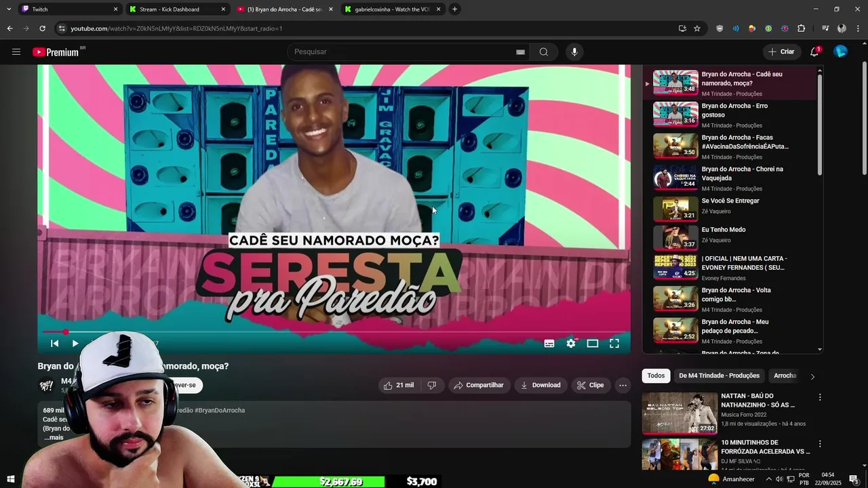This screenshot has width=868, height=488.
Task: Play Eu Tenho Medo from the playlist
Action: (x=730, y=237)
